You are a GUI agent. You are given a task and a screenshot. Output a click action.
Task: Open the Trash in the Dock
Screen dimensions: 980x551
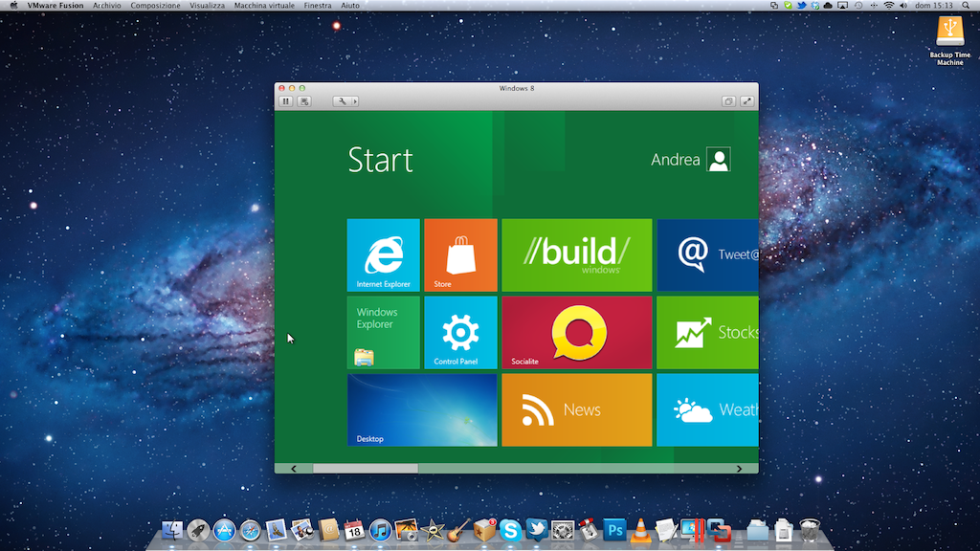(x=810, y=530)
